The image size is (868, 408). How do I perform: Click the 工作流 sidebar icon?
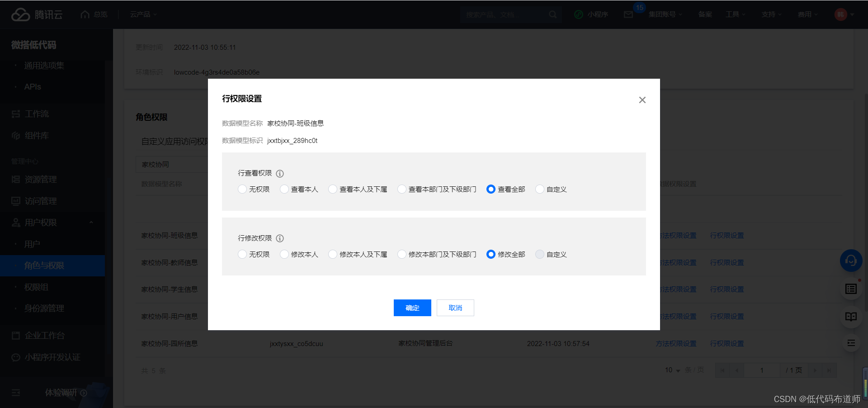click(x=16, y=114)
